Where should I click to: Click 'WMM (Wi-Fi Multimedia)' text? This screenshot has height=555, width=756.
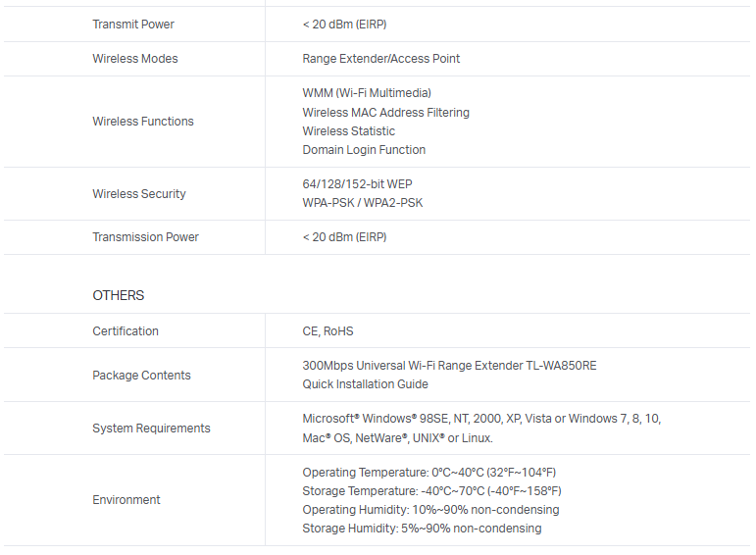[367, 93]
